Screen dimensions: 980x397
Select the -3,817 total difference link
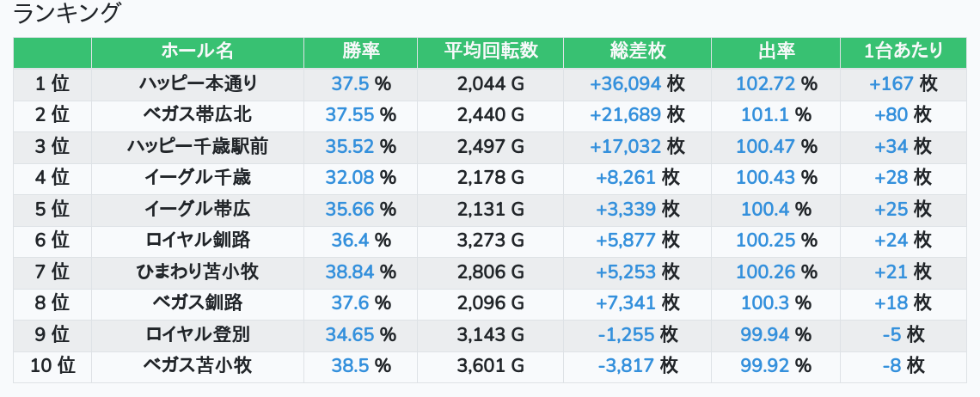627,366
